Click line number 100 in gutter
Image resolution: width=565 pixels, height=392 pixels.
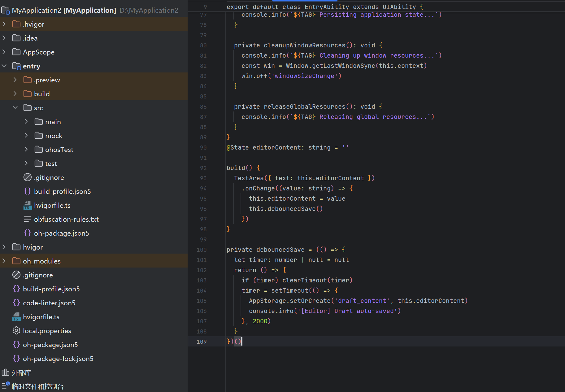pyautogui.click(x=202, y=250)
